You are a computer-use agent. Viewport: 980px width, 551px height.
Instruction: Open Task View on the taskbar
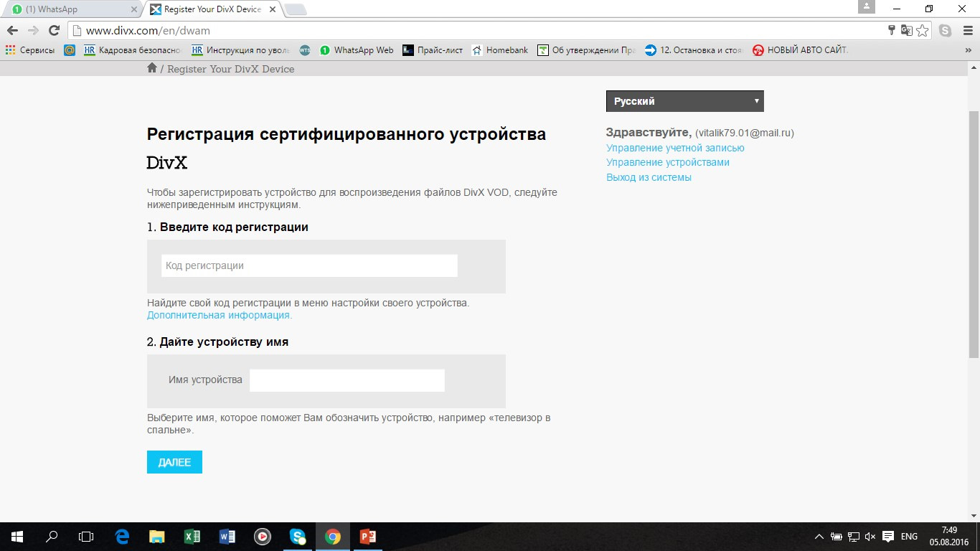click(86, 536)
